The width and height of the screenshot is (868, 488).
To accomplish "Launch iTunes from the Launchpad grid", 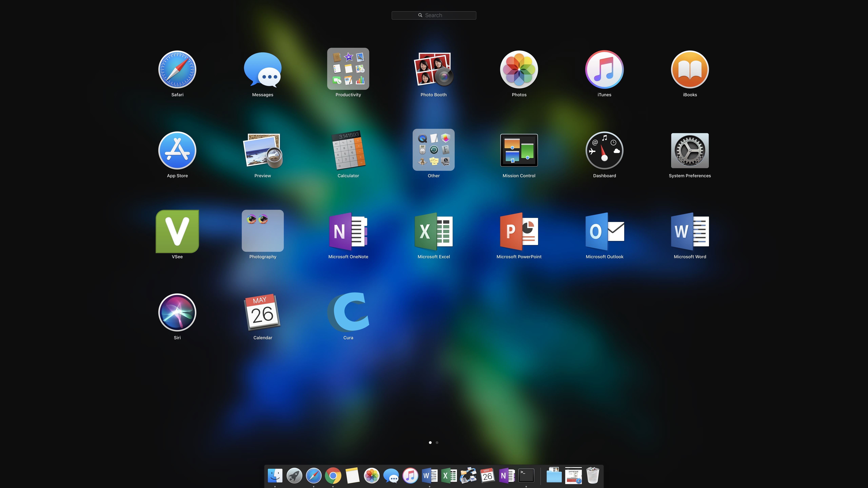I will [x=605, y=69].
